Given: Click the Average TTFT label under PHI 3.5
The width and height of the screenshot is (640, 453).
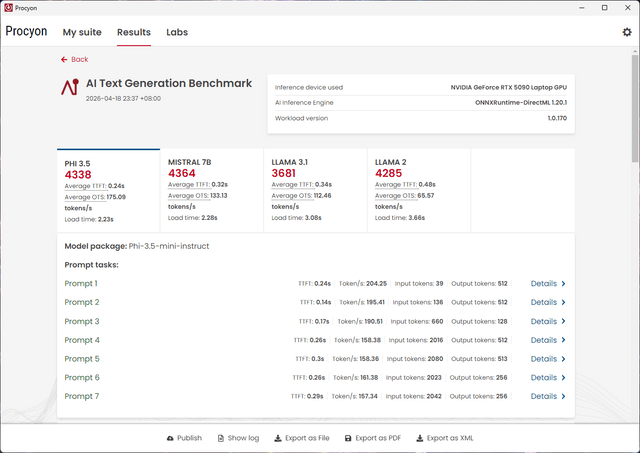Looking at the screenshot, I should point(85,186).
